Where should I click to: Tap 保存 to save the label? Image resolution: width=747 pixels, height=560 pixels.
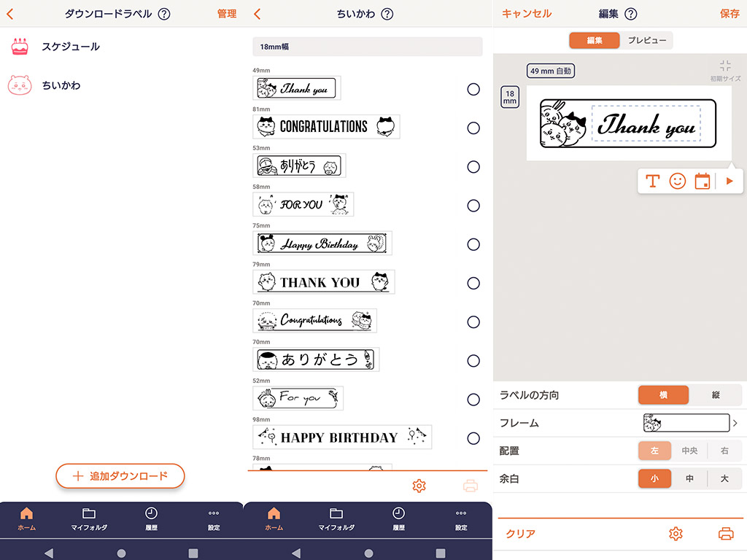coord(729,14)
